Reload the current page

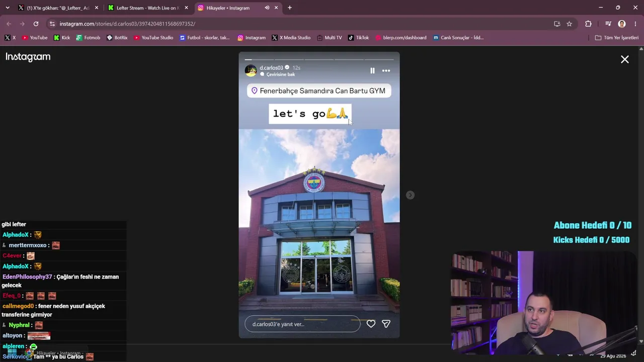point(36,24)
